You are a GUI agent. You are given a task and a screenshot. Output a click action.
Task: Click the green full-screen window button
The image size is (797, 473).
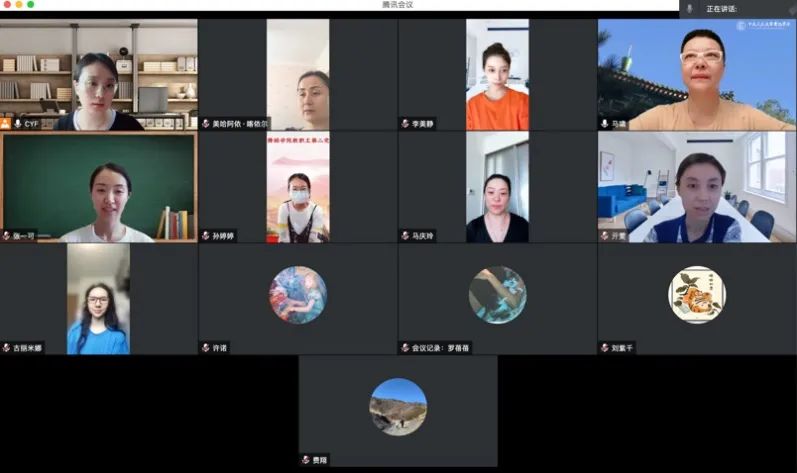coord(31,5)
